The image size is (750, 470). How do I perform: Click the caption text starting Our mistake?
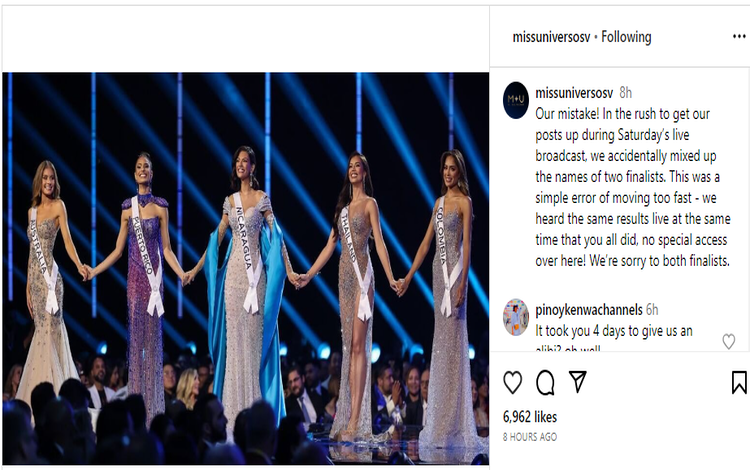(633, 187)
